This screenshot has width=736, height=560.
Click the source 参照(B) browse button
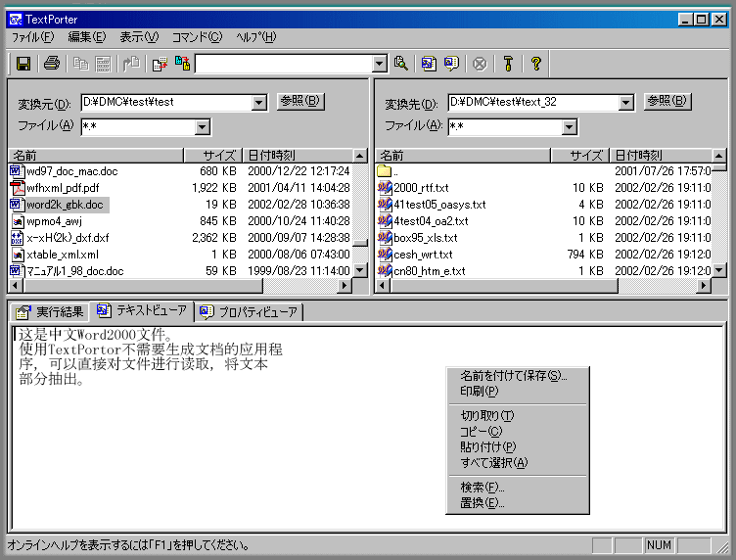[300, 102]
